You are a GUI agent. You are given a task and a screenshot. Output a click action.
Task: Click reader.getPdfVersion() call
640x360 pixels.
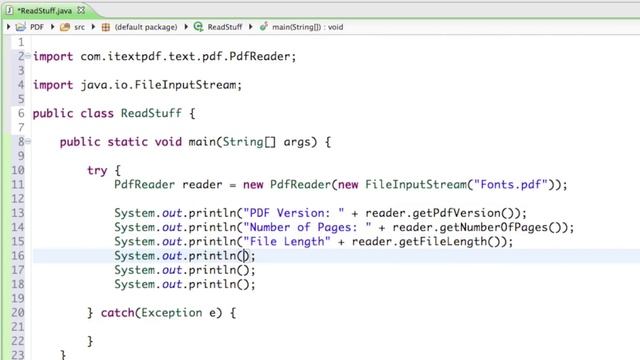click(x=442, y=213)
